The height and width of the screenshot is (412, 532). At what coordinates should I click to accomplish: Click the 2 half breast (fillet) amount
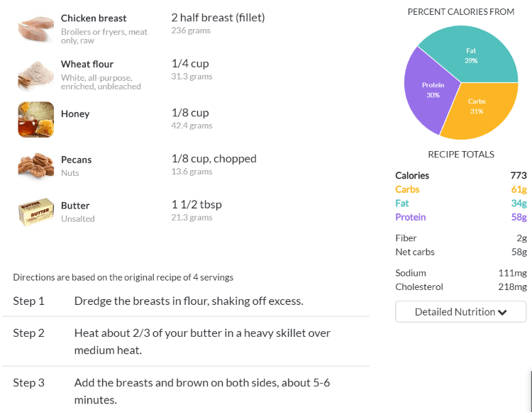(x=218, y=18)
